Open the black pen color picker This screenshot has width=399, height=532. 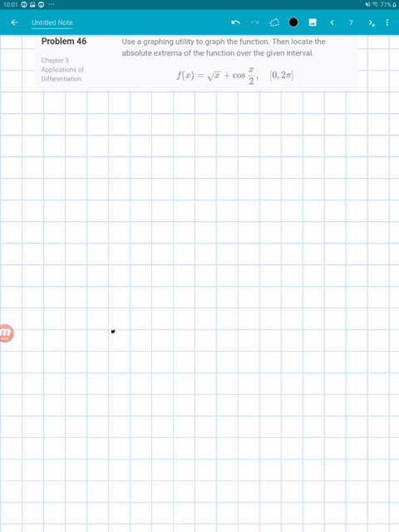[293, 22]
